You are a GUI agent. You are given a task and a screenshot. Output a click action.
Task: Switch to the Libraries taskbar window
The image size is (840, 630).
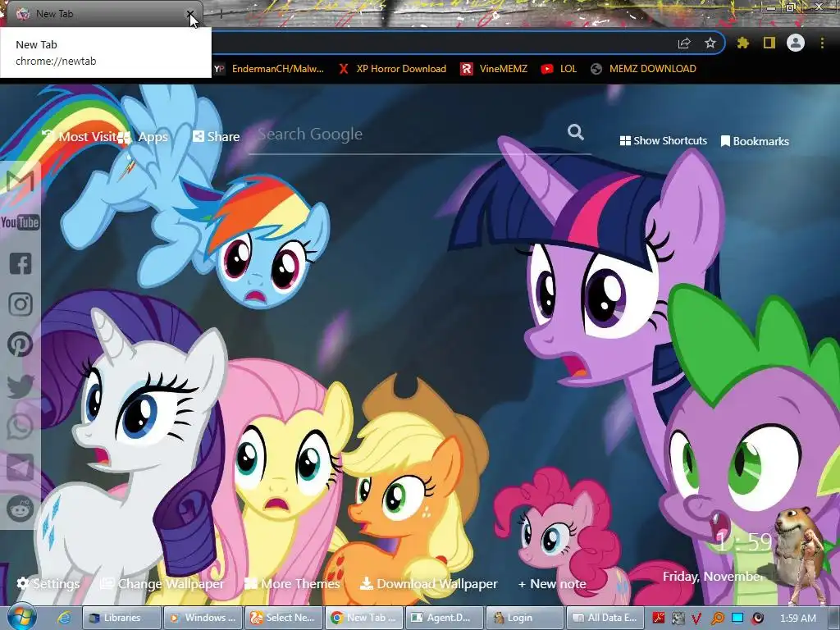[121, 618]
